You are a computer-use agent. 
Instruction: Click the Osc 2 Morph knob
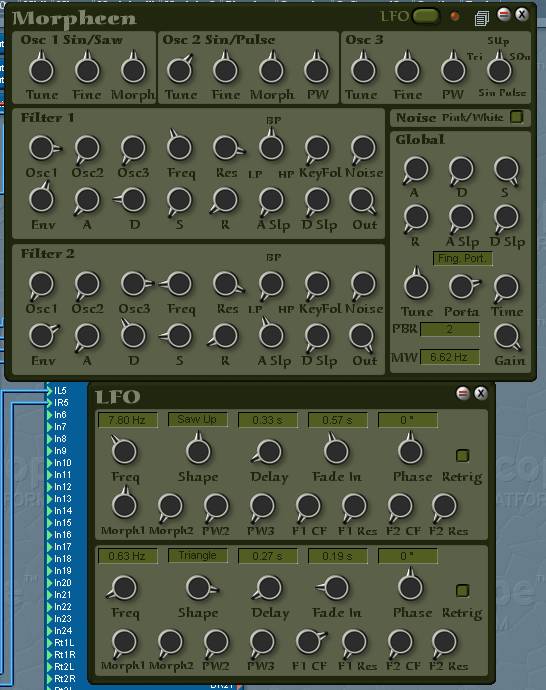[x=271, y=70]
